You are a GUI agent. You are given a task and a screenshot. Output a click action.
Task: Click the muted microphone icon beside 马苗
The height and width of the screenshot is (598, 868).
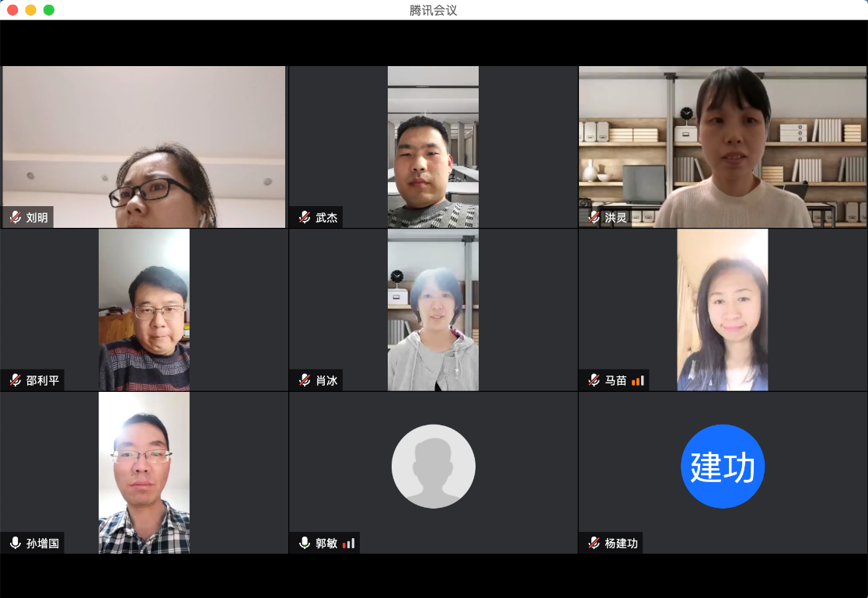(594, 380)
